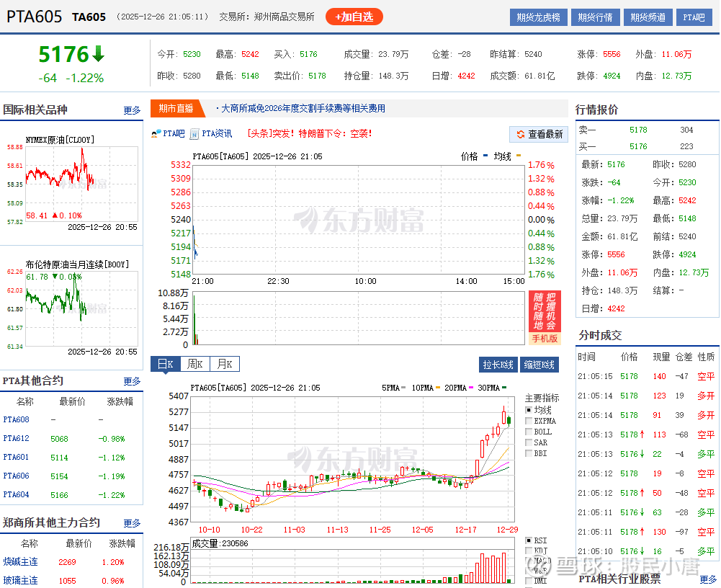The image size is (721, 588).
Task: Open the 期货行情 navigation tab
Action: 596,17
